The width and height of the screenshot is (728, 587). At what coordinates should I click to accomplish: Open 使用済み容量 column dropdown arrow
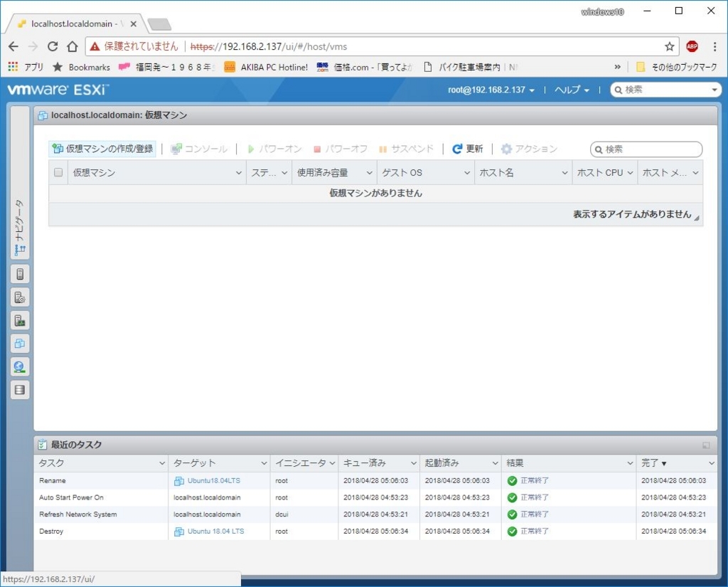click(x=370, y=173)
